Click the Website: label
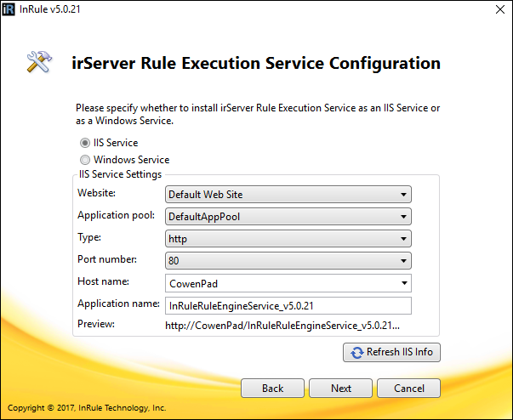This screenshot has height=420, width=513. tap(96, 193)
